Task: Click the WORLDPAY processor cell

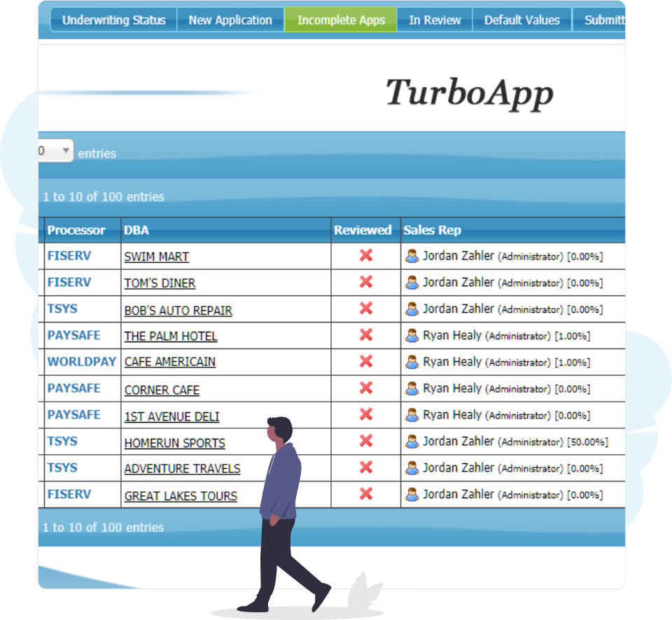Action: [81, 362]
